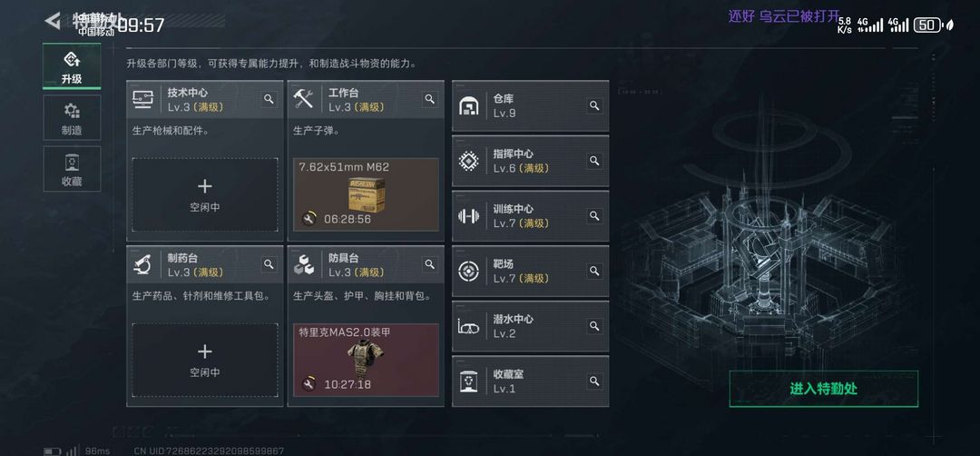Add production in idle 制药台 slot
980x456 pixels.
[x=205, y=360]
